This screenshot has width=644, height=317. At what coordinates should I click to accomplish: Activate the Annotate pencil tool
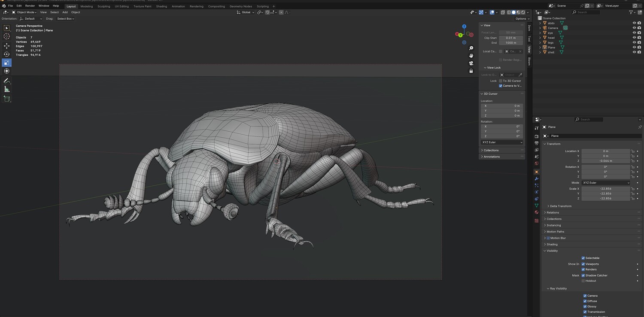pos(7,81)
